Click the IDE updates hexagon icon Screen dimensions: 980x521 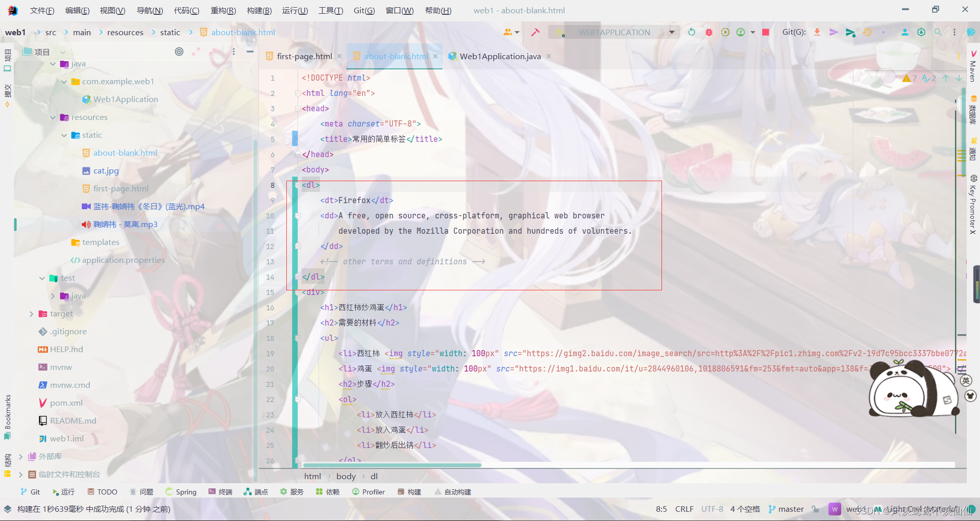click(x=921, y=32)
